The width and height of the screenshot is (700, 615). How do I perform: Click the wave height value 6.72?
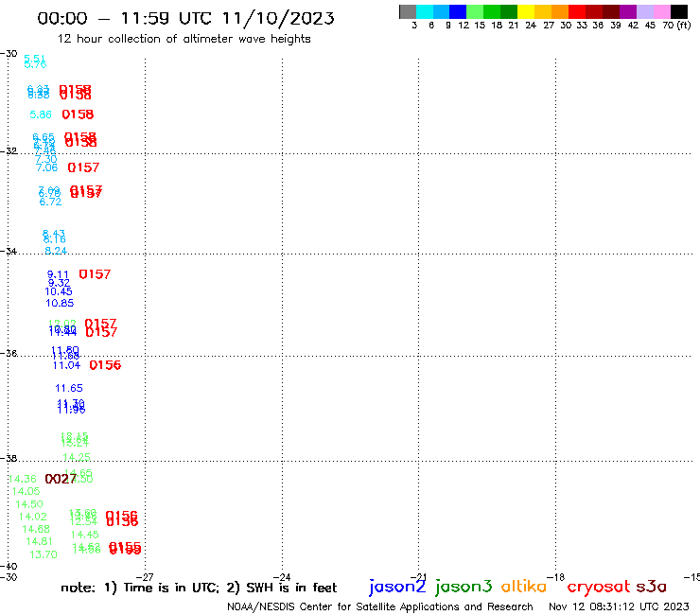50,202
